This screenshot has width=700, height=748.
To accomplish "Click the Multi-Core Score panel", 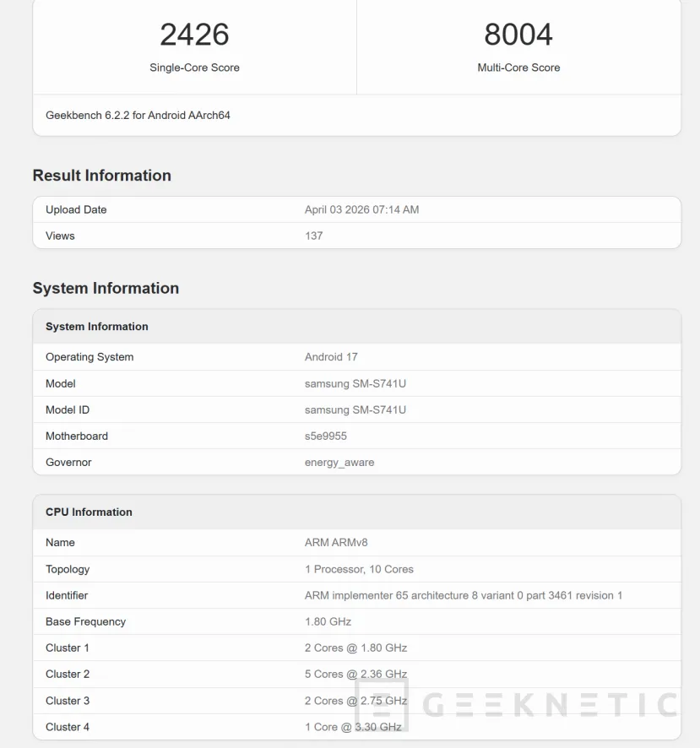I will 518,46.
